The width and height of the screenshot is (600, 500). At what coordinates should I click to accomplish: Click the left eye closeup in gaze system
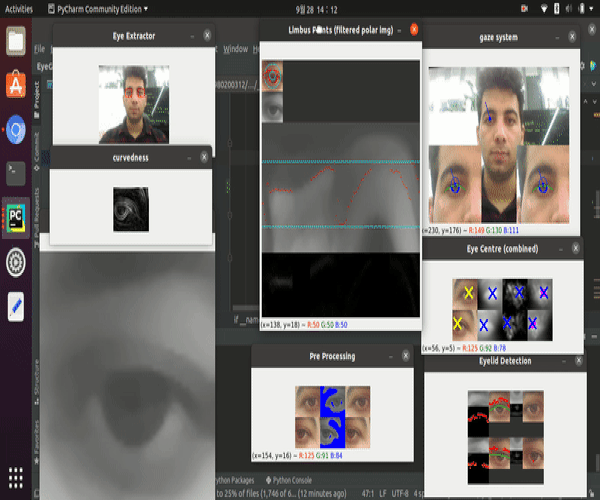[x=455, y=184]
